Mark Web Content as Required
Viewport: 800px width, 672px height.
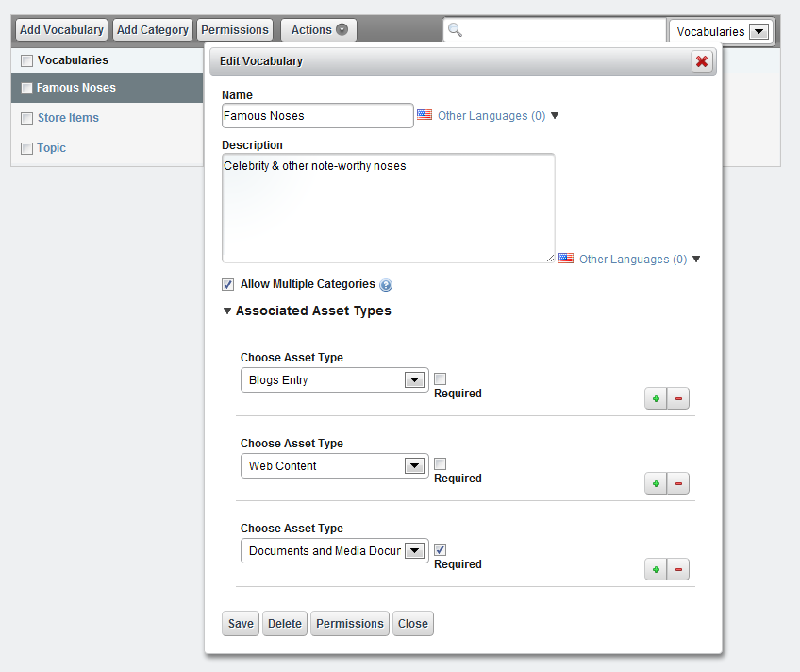tap(440, 463)
